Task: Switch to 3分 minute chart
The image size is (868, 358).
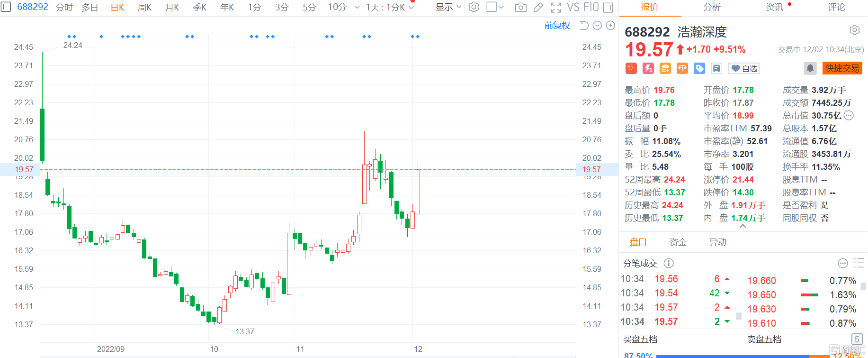Action: tap(282, 7)
